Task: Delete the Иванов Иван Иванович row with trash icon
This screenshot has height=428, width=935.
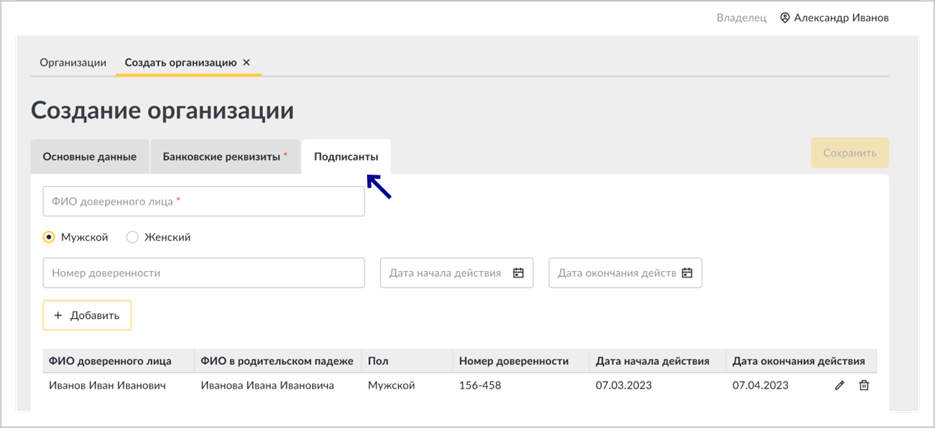Action: pos(863,386)
